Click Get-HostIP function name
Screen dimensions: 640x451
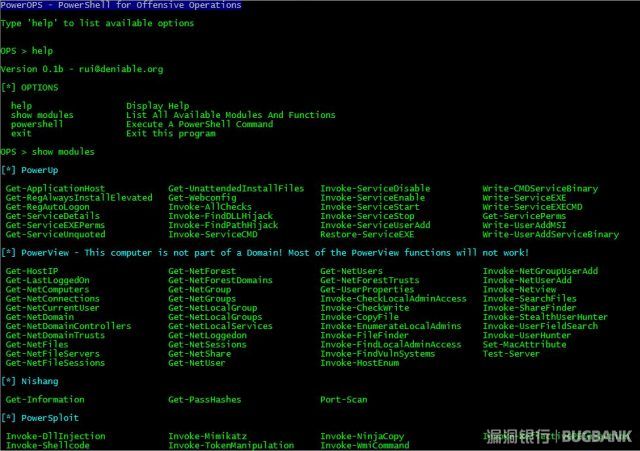point(31,271)
